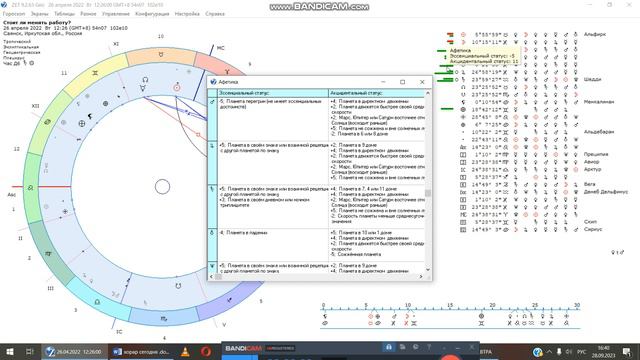Switch to the Word document taskbar button
Screen dimensions: 640x360
(142, 351)
